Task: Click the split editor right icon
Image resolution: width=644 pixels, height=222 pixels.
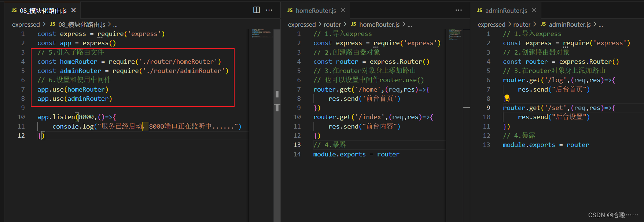Action: coord(257,10)
